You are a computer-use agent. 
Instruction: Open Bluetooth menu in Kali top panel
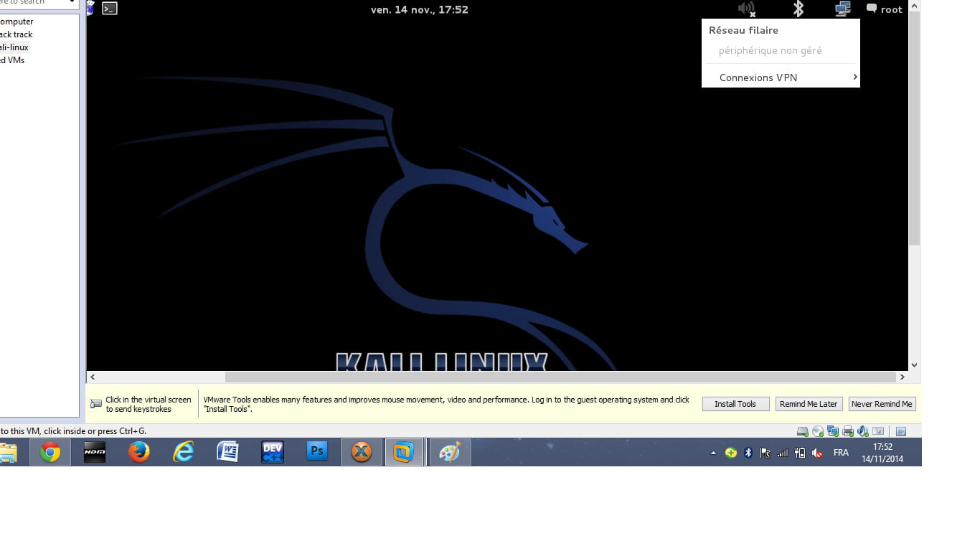click(798, 9)
